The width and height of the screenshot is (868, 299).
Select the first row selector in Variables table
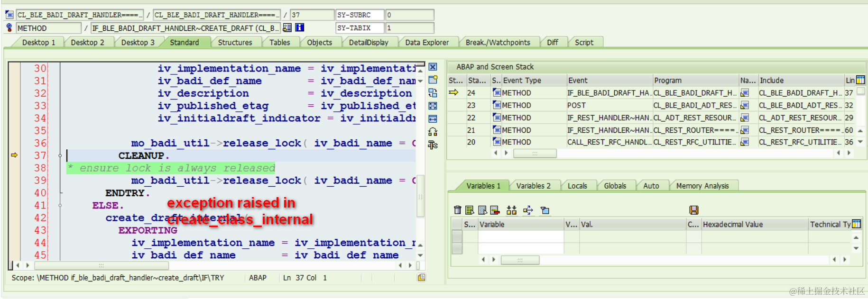(x=457, y=236)
